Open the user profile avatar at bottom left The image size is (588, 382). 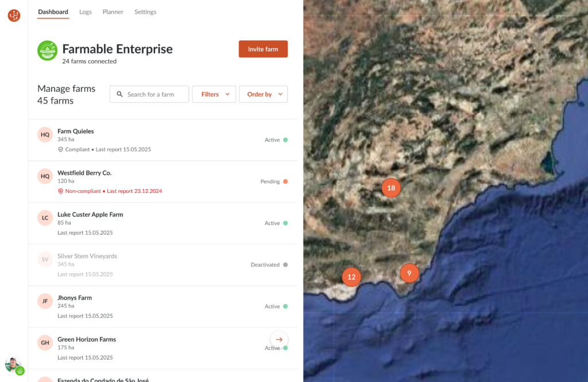click(13, 364)
